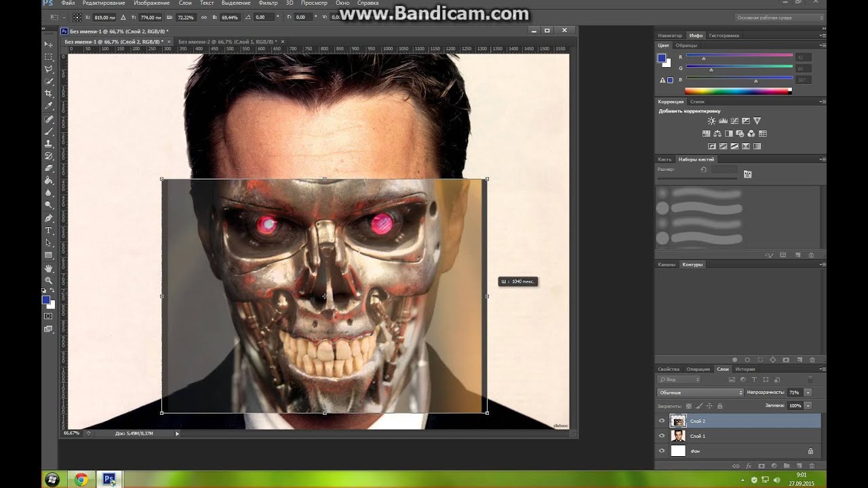Toggle Quick Mask mode icon
Viewport: 868px width, 488px height.
(x=48, y=316)
